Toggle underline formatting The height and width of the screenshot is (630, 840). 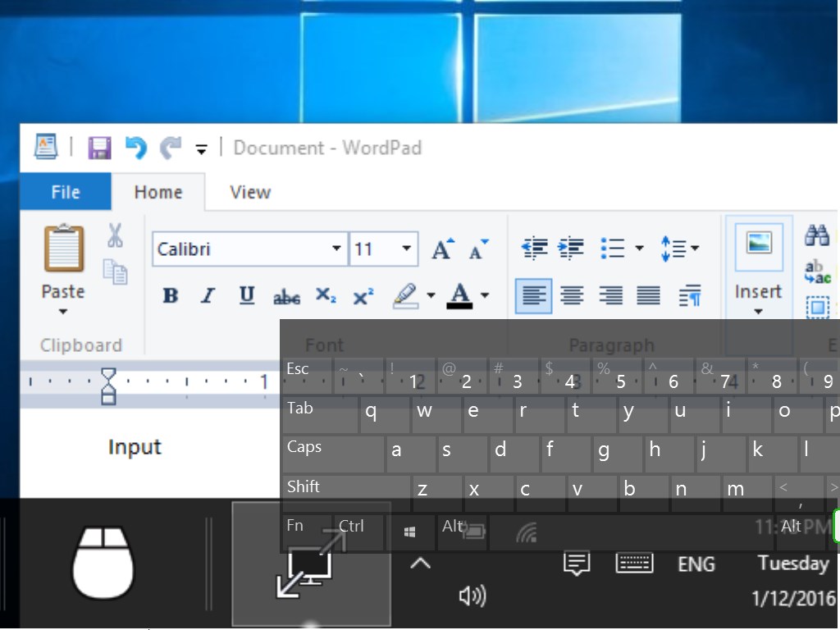(246, 295)
